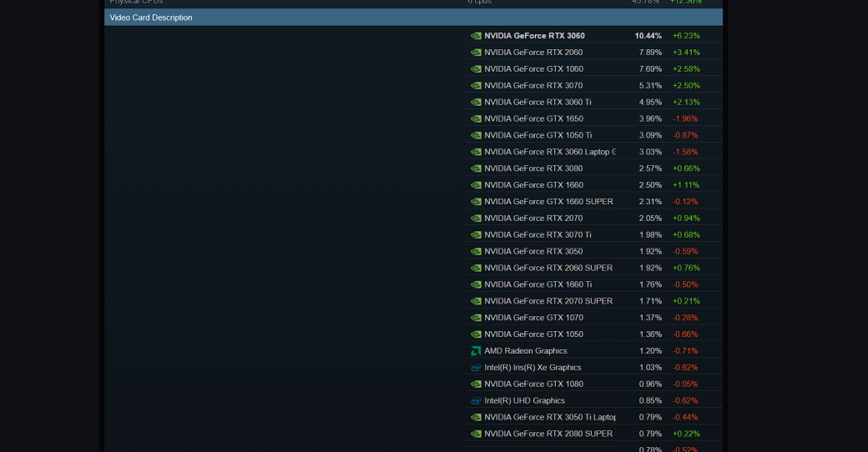868x452 pixels.
Task: Click the AMD logo beside Radeon Graphics
Action: point(476,351)
